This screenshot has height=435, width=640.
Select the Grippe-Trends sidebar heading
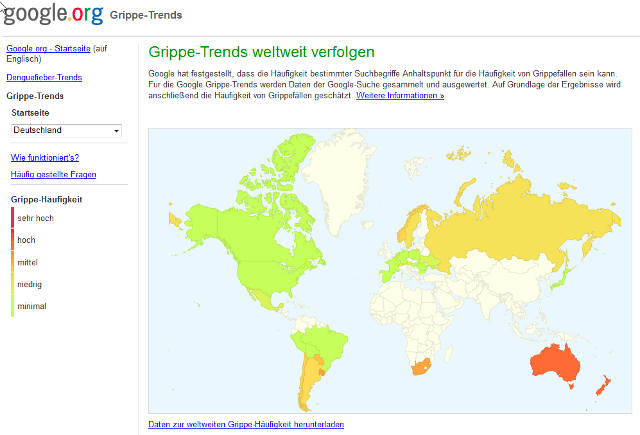(x=35, y=96)
